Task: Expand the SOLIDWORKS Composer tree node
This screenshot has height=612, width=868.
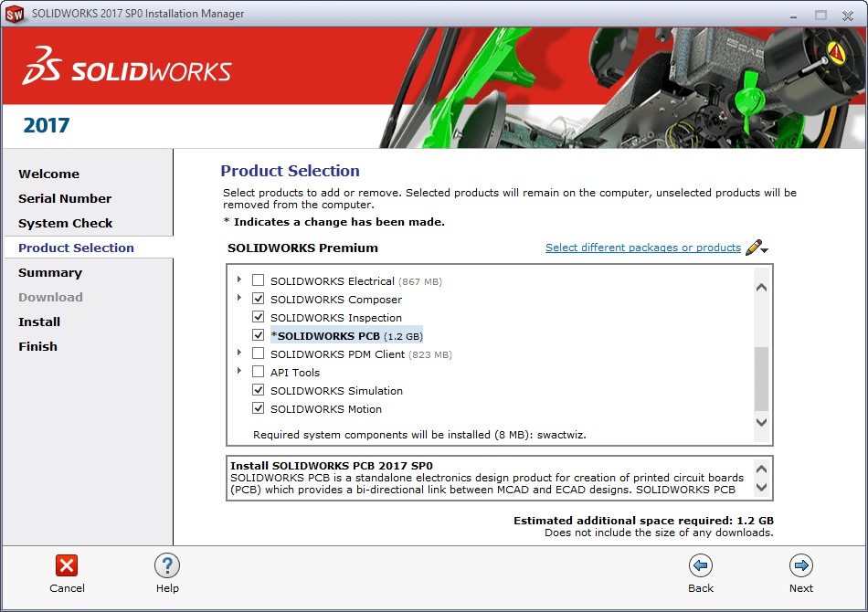Action: [x=240, y=299]
